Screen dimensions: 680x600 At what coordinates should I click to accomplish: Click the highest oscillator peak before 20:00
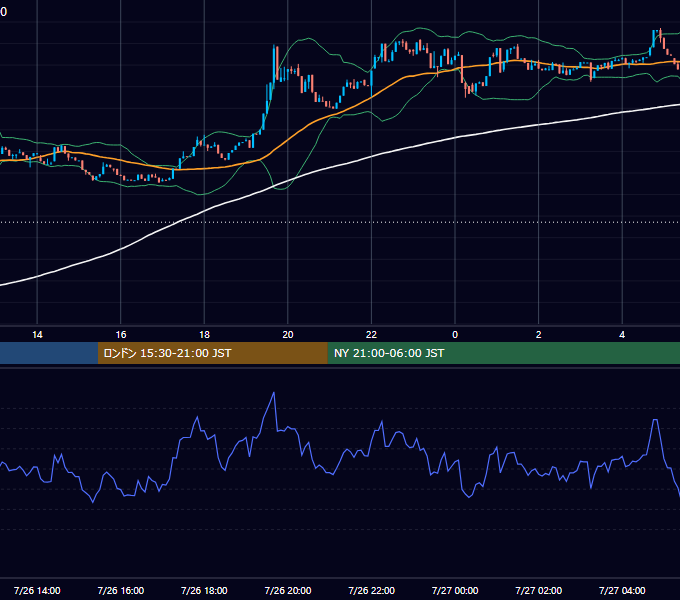tap(274, 393)
